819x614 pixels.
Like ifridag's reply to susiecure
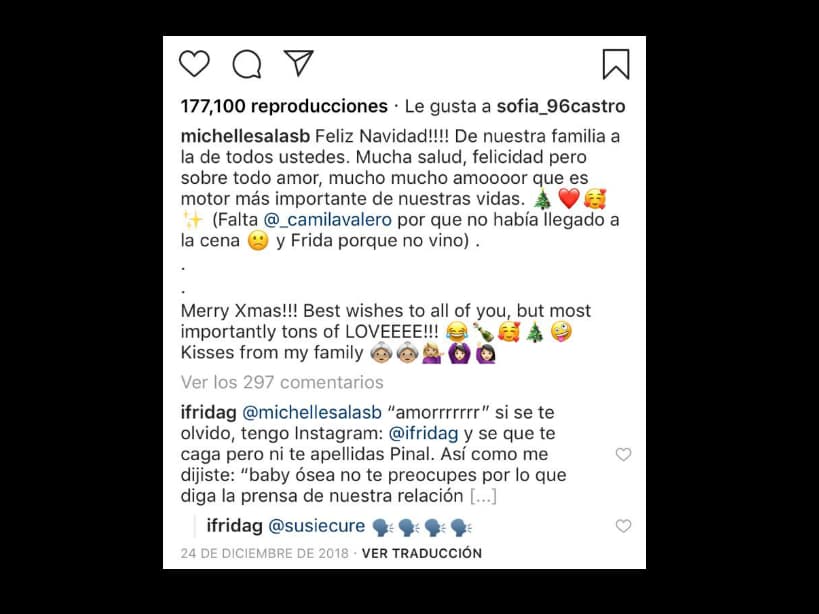[x=623, y=526]
